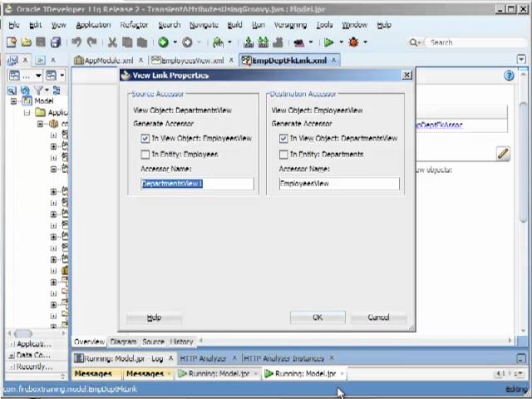This screenshot has height=399, width=532.
Task: Open the Find binoculars dropdown arrow
Action: [229, 42]
